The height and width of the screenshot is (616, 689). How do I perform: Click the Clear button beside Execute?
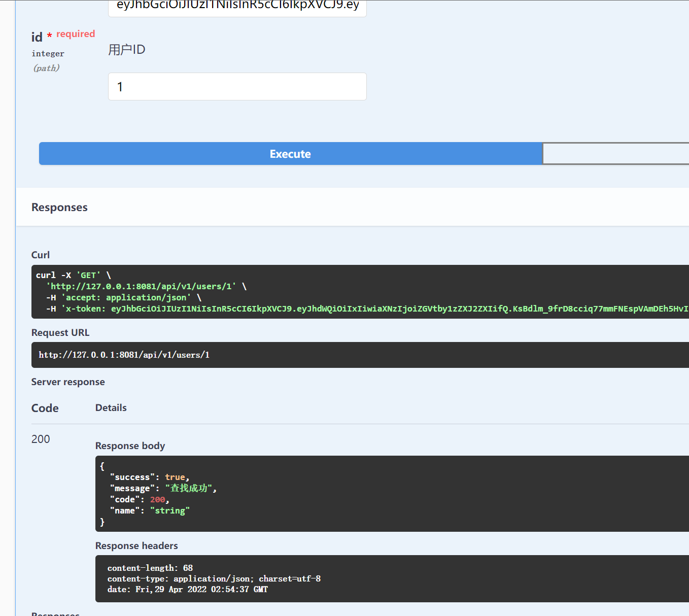[615, 154]
